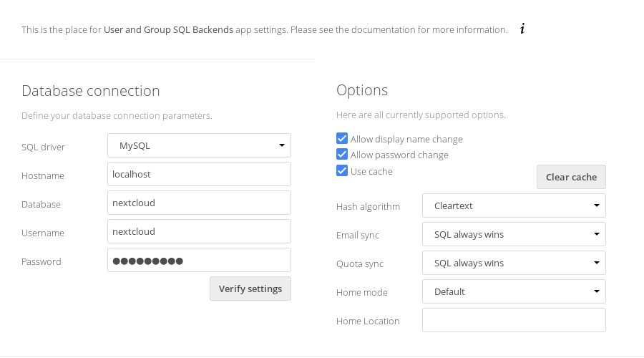644x358 pixels.
Task: Disable Allow password change checkbox
Action: pyautogui.click(x=342, y=155)
